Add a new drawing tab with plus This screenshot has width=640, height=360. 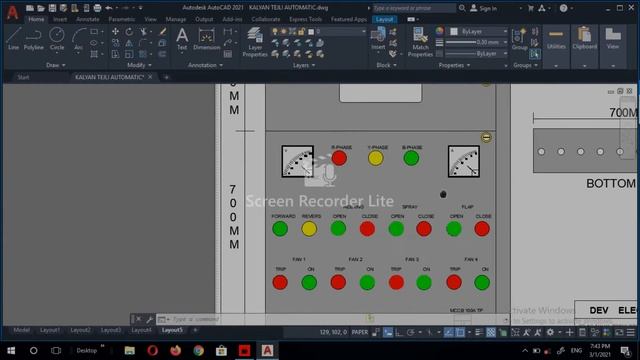click(x=166, y=77)
